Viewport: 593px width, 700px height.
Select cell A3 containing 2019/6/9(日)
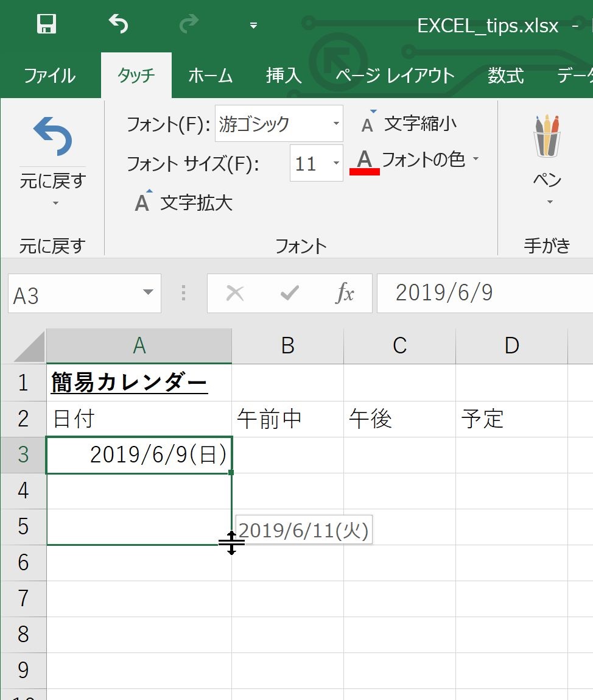[139, 454]
